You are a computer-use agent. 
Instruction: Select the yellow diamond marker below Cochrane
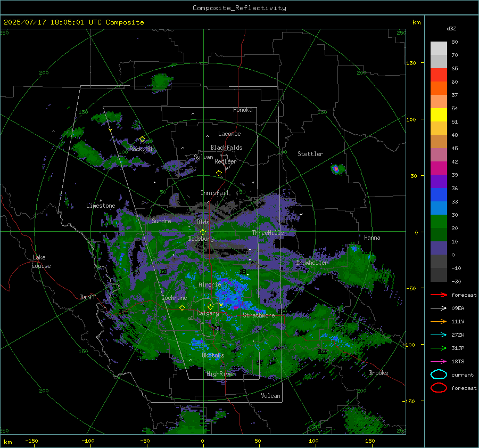click(182, 308)
